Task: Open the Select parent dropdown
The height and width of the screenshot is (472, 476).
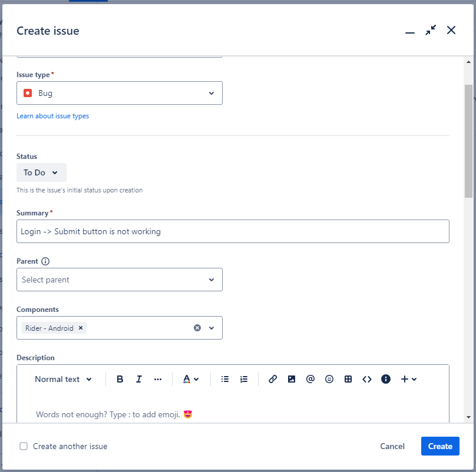Action: click(x=120, y=280)
